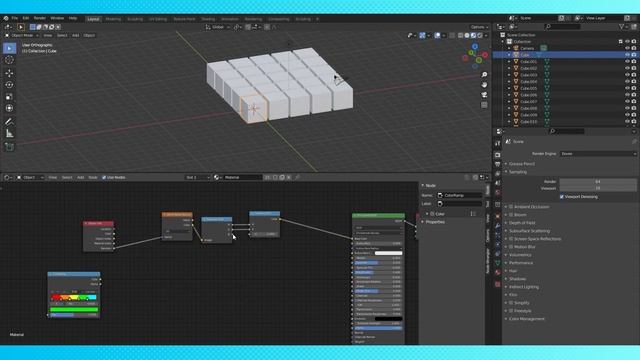
Task: Open the Edit menu
Action: pyautogui.click(x=26, y=18)
